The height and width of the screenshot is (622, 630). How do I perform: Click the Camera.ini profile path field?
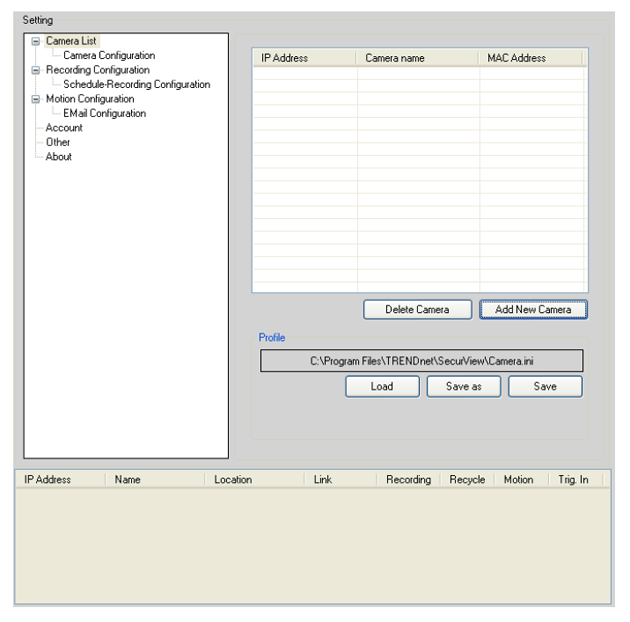point(421,360)
